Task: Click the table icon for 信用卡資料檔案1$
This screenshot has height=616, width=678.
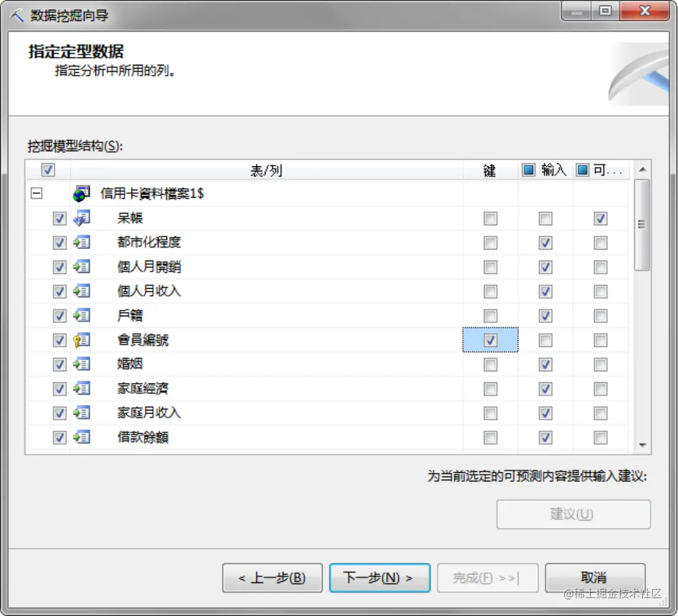Action: coord(81,194)
